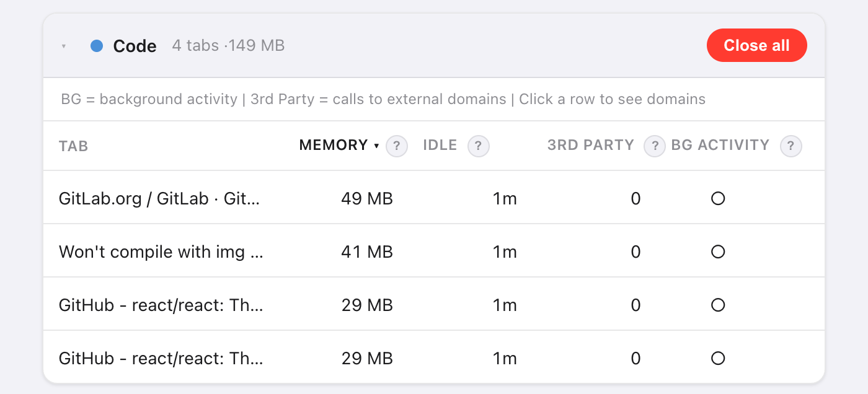This screenshot has width=868, height=394.
Task: Collapse the Code group disclosure triangle
Action: point(64,46)
